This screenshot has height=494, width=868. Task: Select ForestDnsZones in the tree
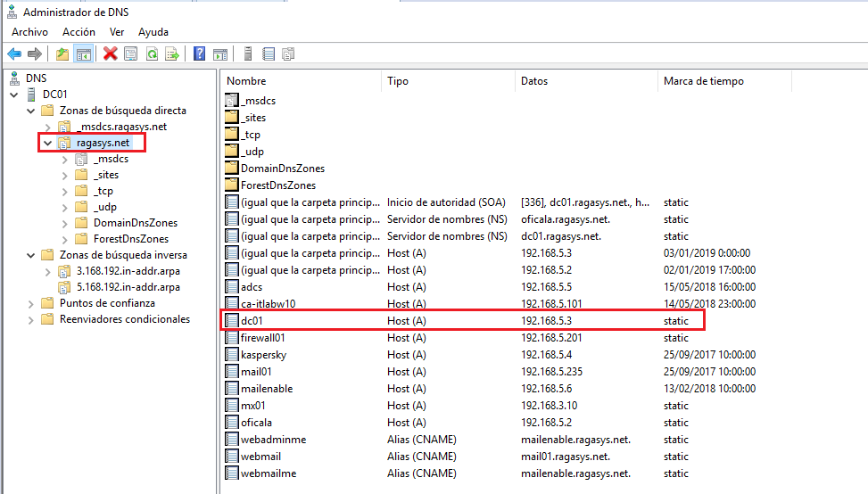click(x=131, y=239)
